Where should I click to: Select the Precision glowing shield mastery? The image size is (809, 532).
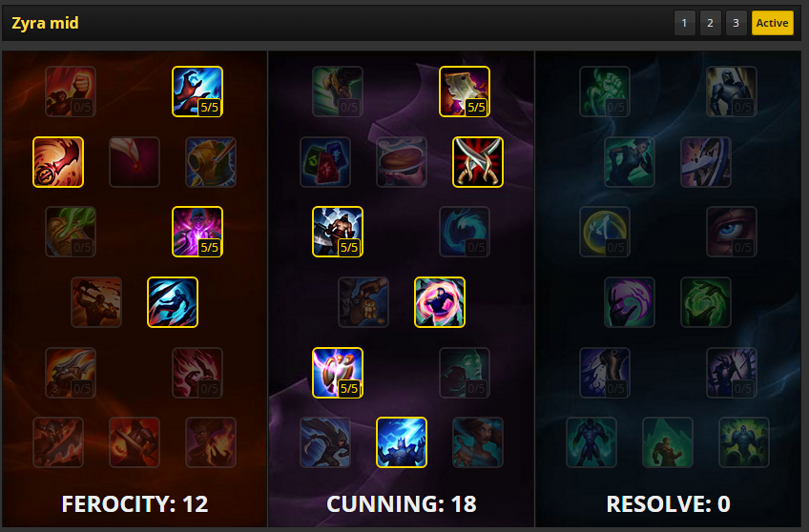click(x=338, y=373)
